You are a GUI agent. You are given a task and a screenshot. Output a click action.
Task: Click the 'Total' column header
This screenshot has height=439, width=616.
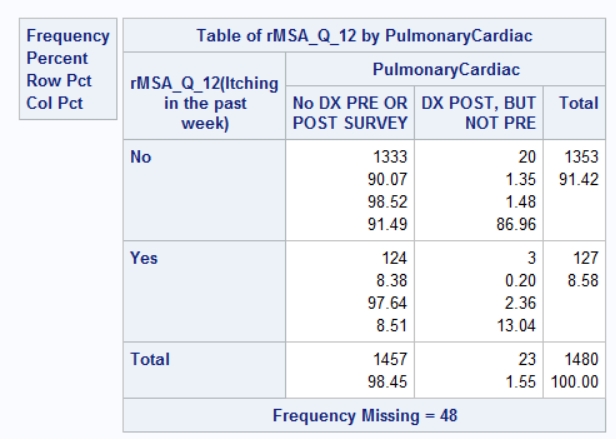point(579,102)
